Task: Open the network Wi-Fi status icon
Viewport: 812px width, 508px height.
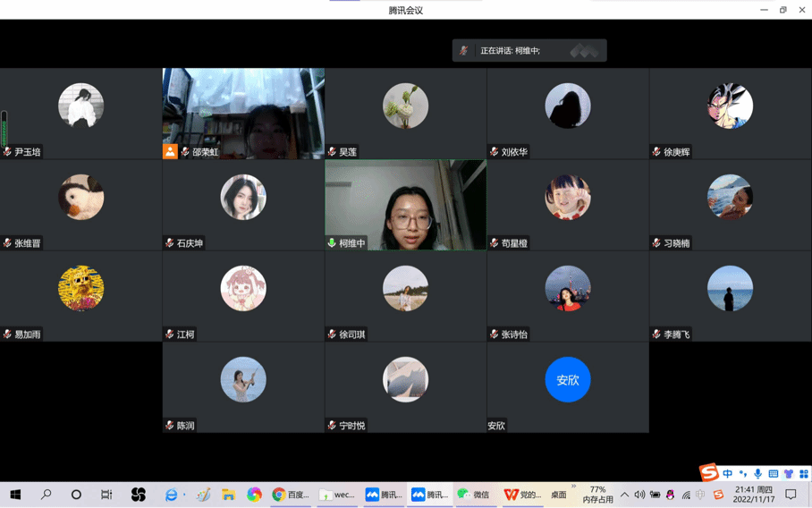Action: pyautogui.click(x=686, y=495)
